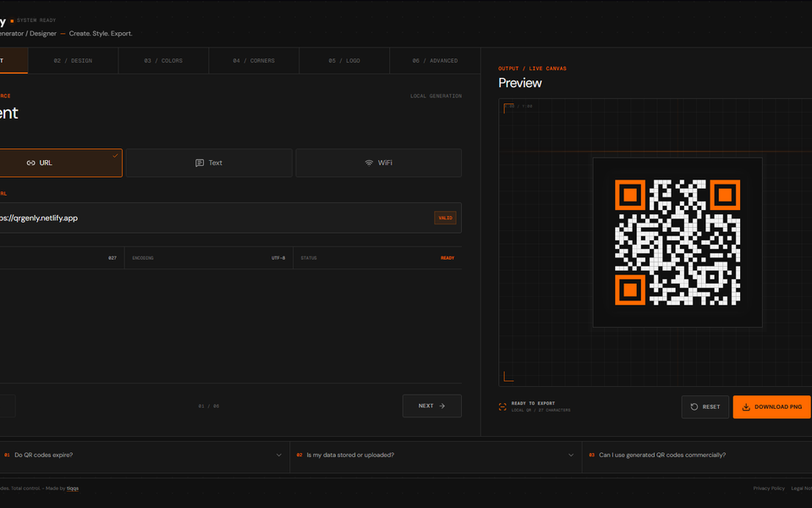This screenshot has height=508, width=812.
Task: Click the Preview heading
Action: tap(520, 83)
